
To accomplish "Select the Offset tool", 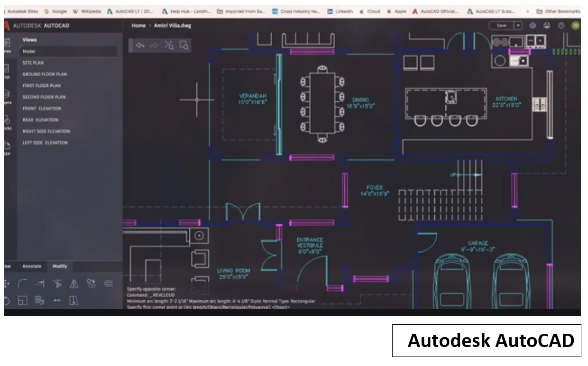I will (x=108, y=284).
